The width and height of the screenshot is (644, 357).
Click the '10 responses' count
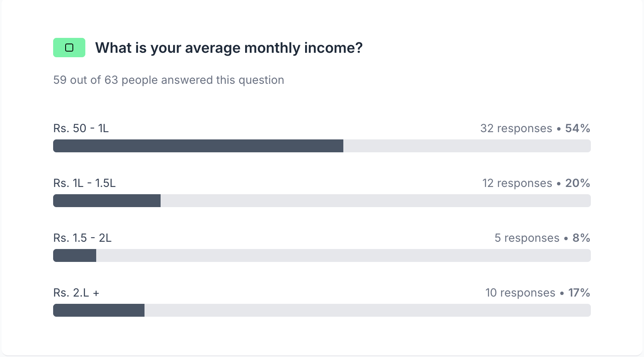click(520, 293)
